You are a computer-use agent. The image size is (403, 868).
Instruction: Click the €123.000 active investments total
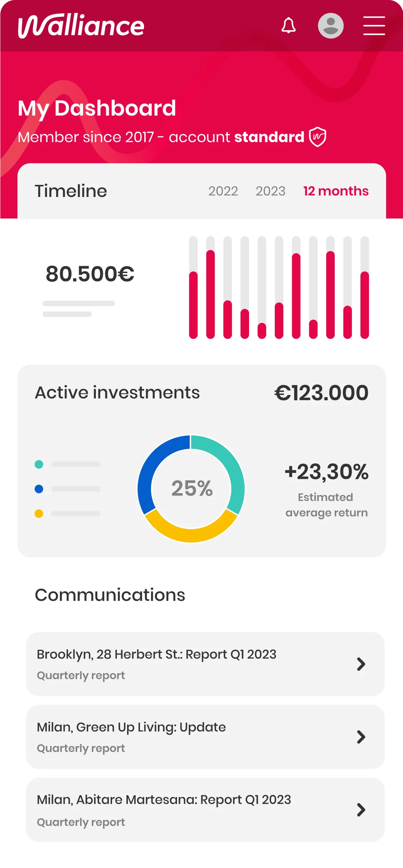click(321, 393)
